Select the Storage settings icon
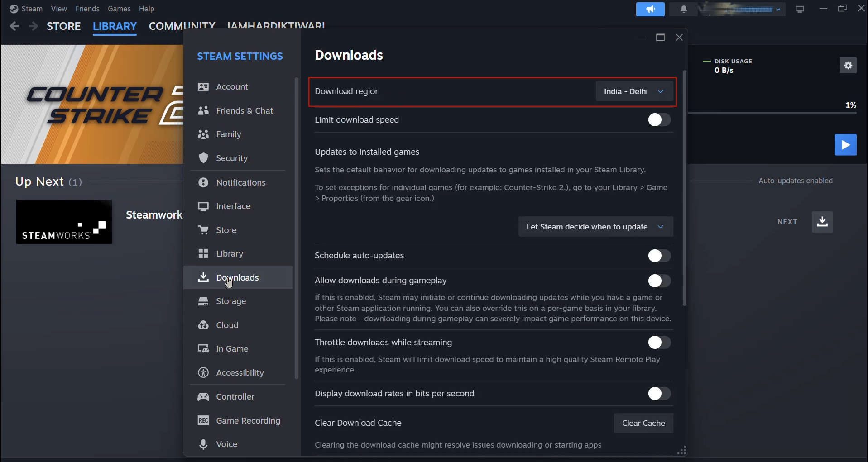This screenshot has height=462, width=868. pos(203,301)
